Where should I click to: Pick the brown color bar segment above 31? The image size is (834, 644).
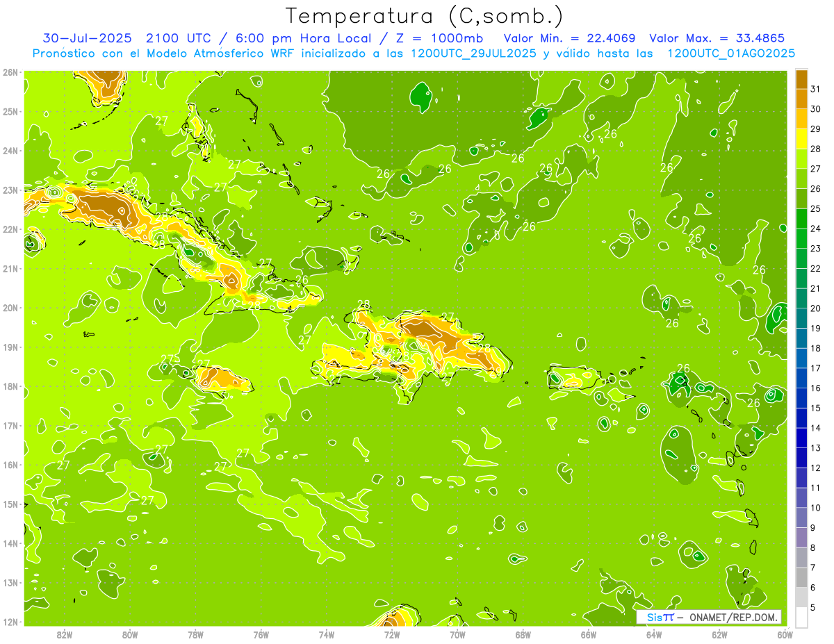click(x=801, y=79)
